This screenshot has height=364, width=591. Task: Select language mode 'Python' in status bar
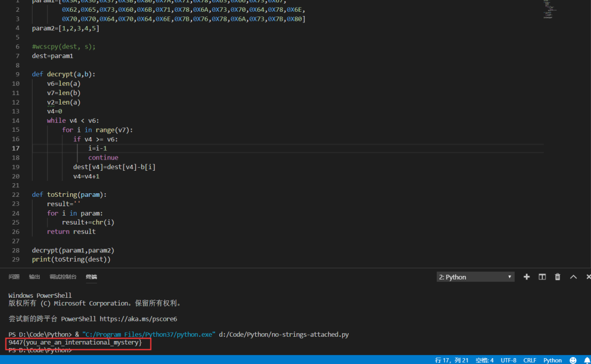click(552, 360)
